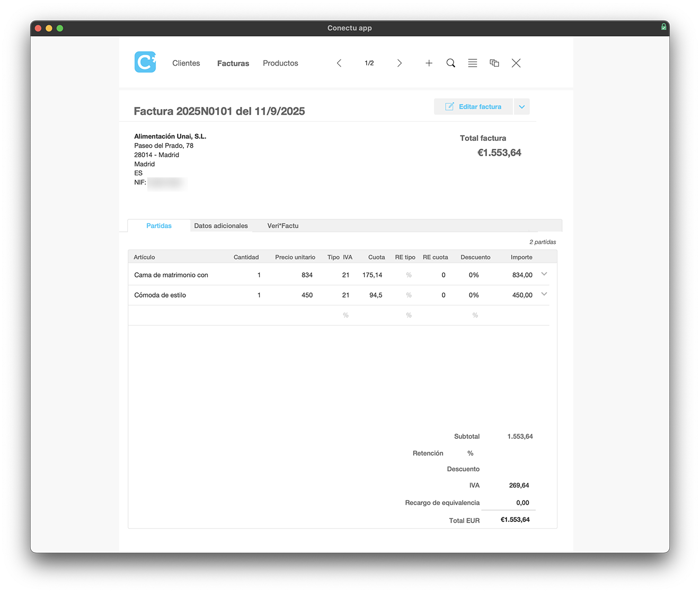Show list view using lines icon
The height and width of the screenshot is (593, 700).
pos(473,63)
